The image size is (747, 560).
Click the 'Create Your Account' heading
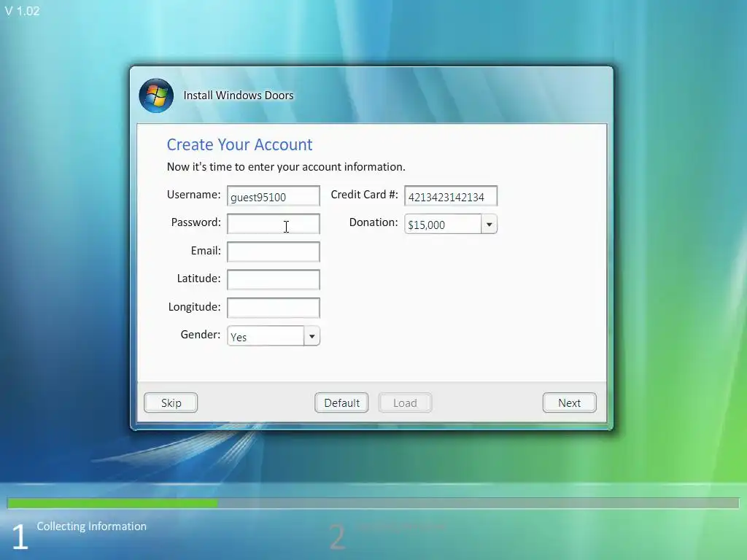coord(239,144)
